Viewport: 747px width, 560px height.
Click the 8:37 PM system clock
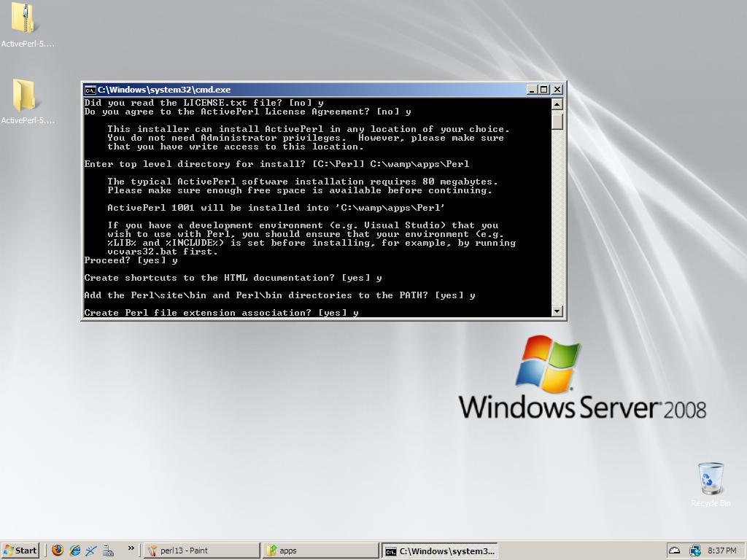(x=721, y=551)
